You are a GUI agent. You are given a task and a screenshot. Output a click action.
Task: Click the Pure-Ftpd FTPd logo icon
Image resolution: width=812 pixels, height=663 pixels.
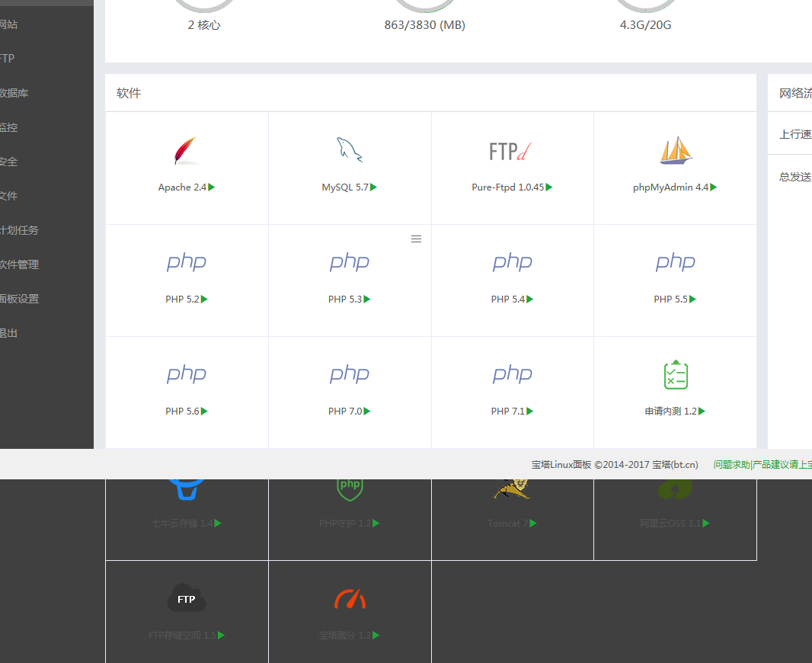click(510, 151)
